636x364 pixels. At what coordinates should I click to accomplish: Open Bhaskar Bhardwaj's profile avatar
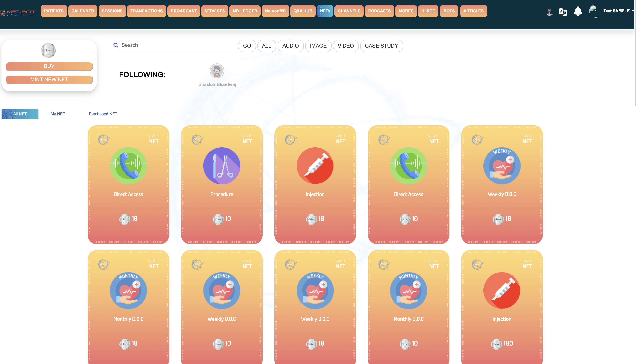[x=217, y=71]
